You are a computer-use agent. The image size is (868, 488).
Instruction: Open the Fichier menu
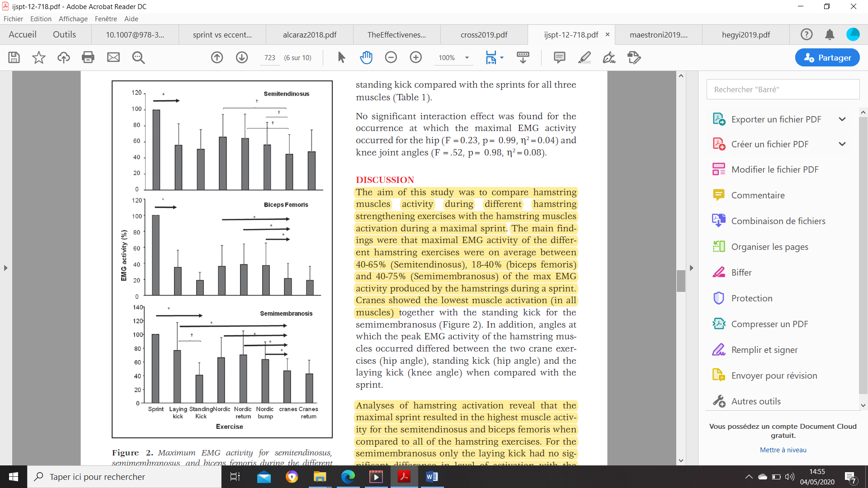point(13,19)
